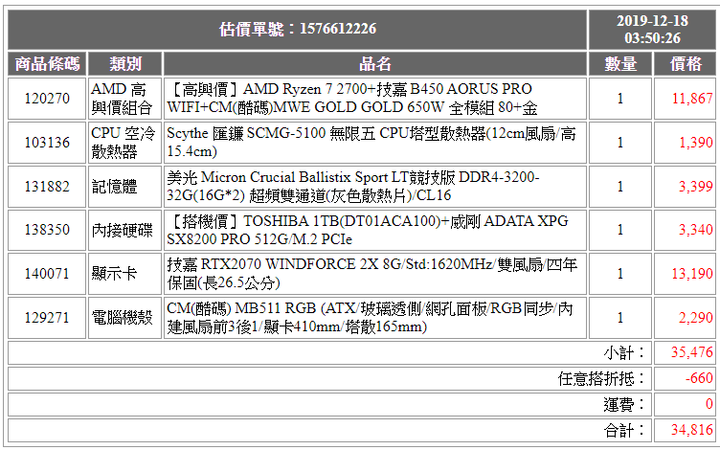Image resolution: width=720 pixels, height=450 pixels.
Task: Click quantity 1 in the Micron memory row
Action: pos(620,186)
